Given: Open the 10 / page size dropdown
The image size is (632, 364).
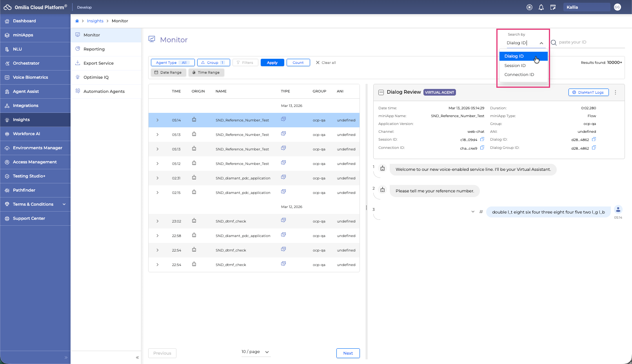Looking at the screenshot, I should click(256, 352).
